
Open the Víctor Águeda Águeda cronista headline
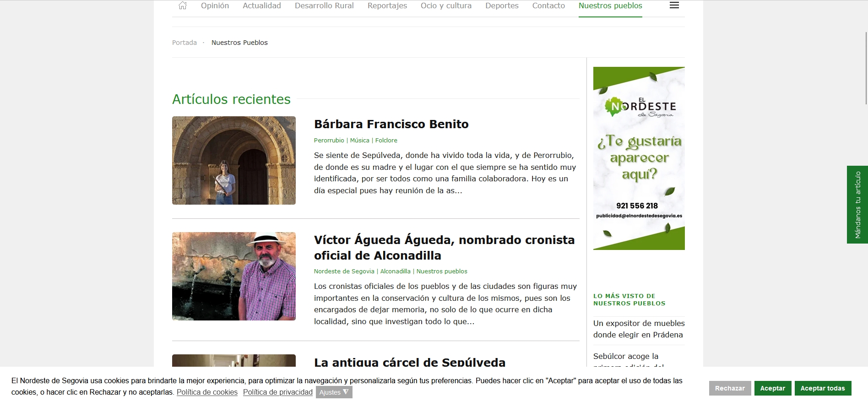444,248
